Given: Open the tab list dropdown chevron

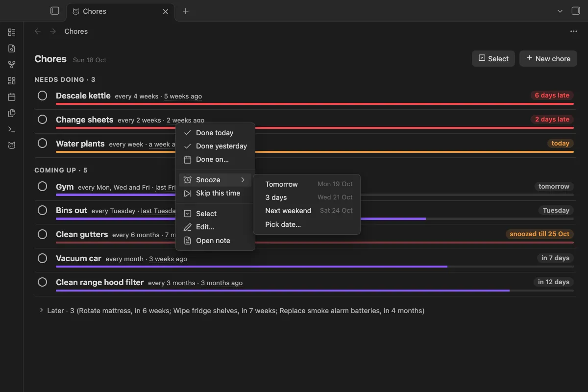Looking at the screenshot, I should (561, 11).
